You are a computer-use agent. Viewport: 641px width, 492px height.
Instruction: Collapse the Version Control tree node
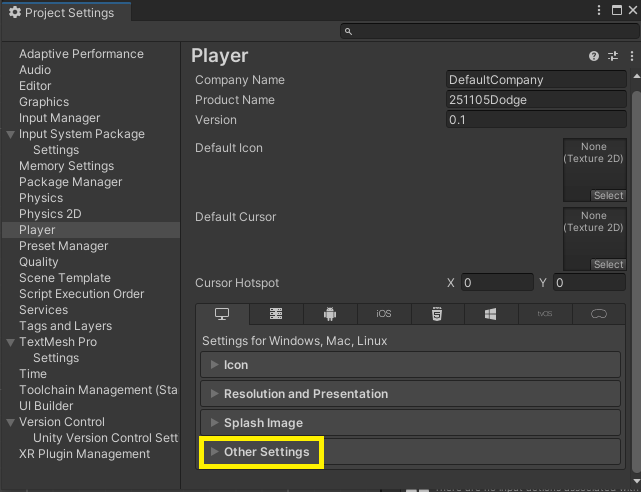point(11,422)
